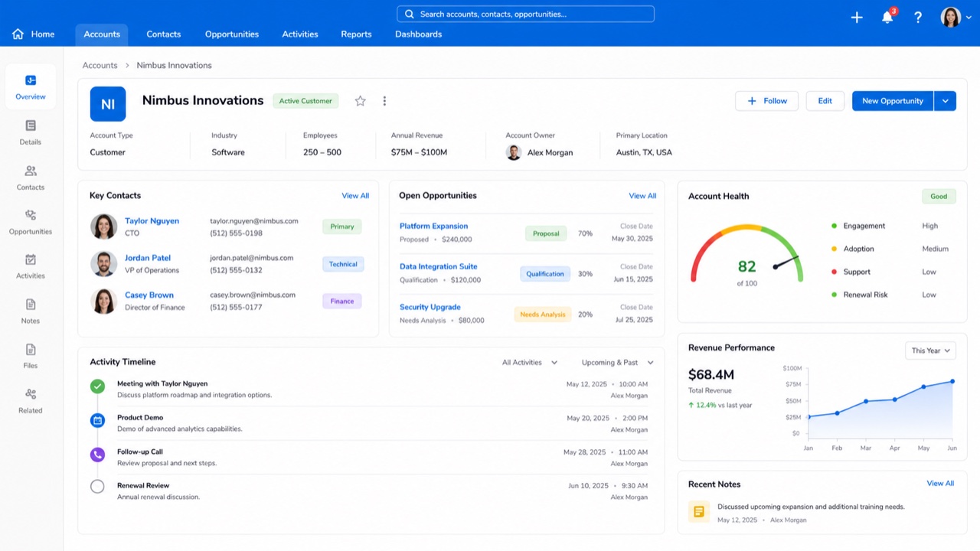Open the Upcoming & Past dropdown

618,363
